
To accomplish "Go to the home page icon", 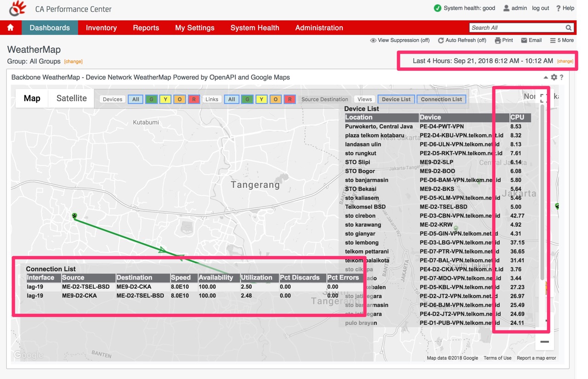I will click(x=11, y=28).
